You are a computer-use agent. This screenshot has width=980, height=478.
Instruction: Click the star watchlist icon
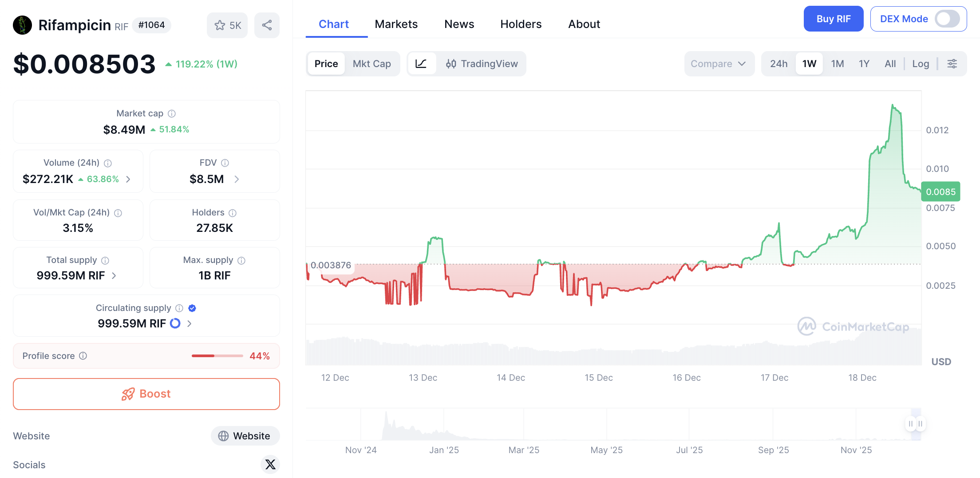[220, 25]
